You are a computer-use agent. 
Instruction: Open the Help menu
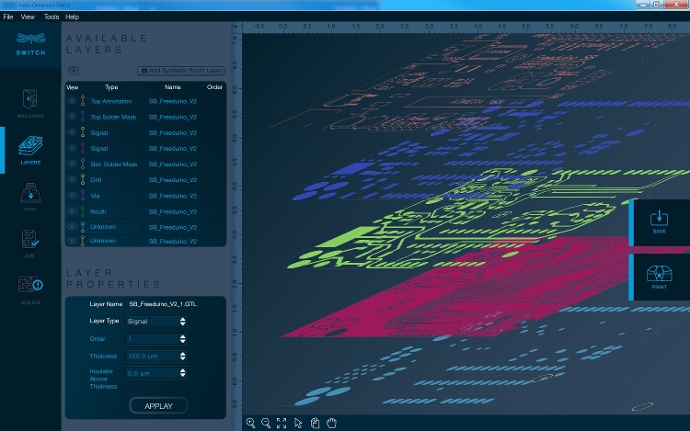(x=72, y=17)
